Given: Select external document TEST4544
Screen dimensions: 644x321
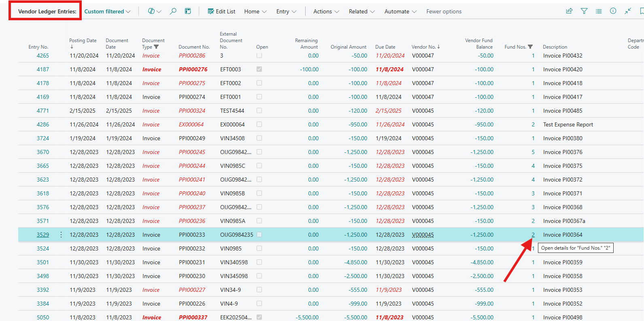Looking at the screenshot, I should click(232, 111).
